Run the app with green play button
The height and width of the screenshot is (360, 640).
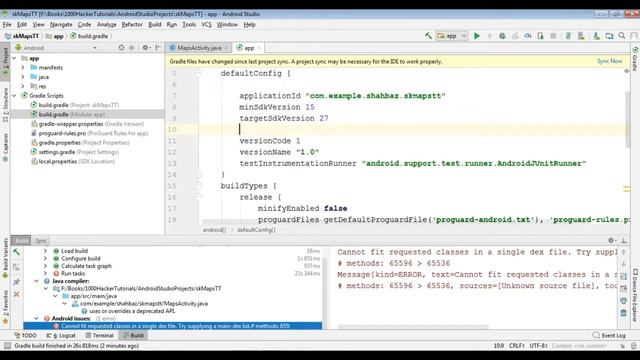point(476,36)
